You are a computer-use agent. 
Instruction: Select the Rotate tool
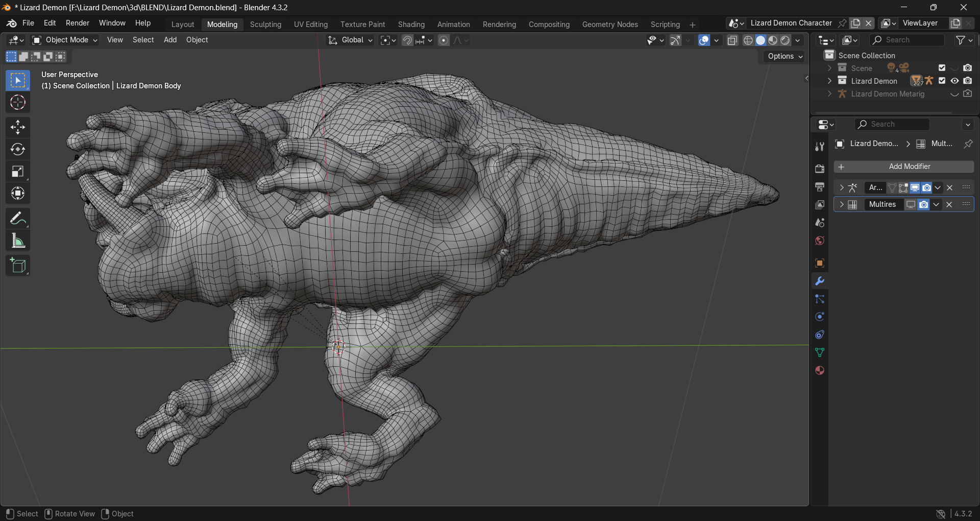coord(18,149)
